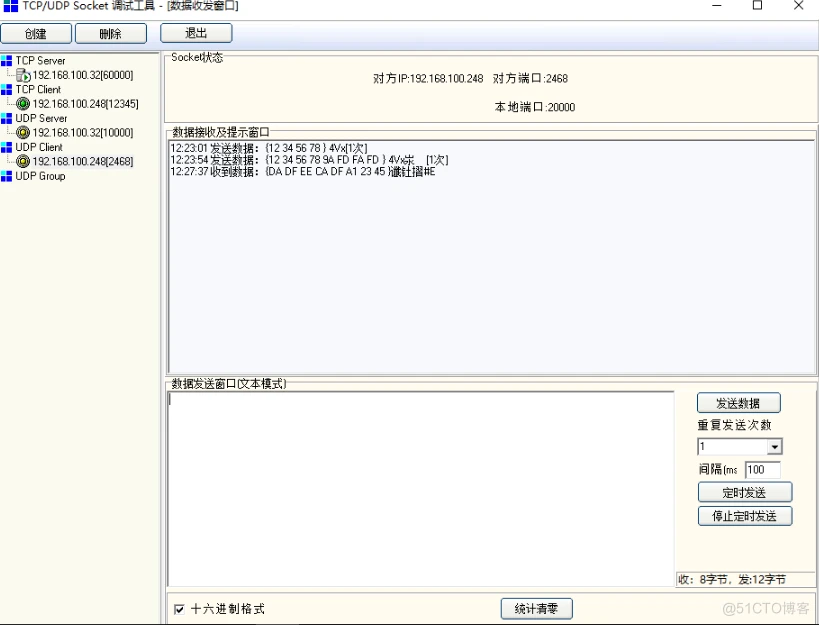Click the green socket icon for 192.168.100.248[12345]
Viewport: 819px width, 625px height.
(x=22, y=104)
